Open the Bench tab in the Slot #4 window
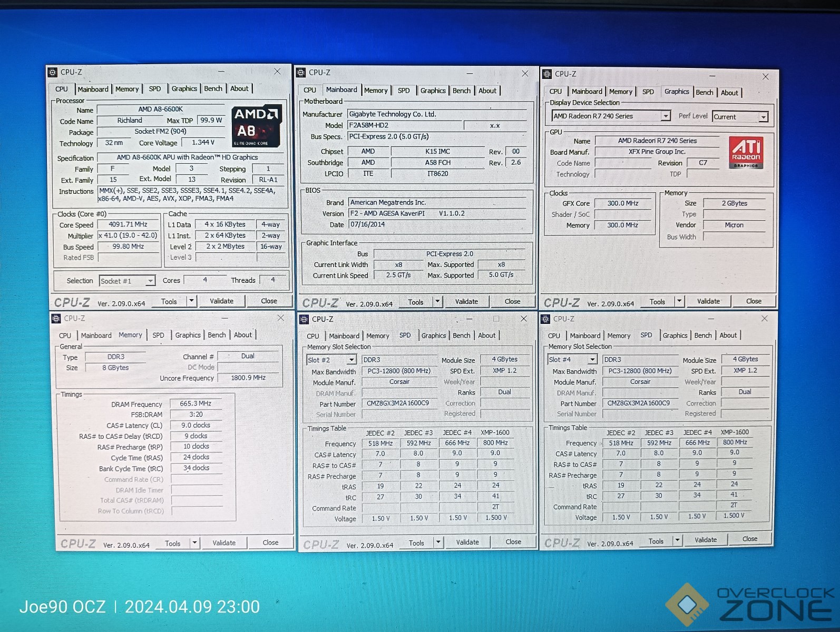This screenshot has height=632, width=840. tap(703, 335)
